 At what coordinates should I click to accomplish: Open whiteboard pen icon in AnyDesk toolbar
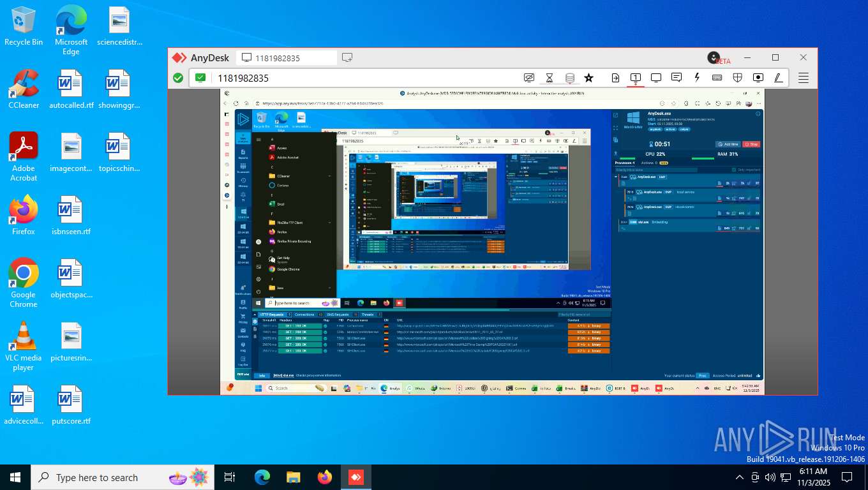[778, 78]
